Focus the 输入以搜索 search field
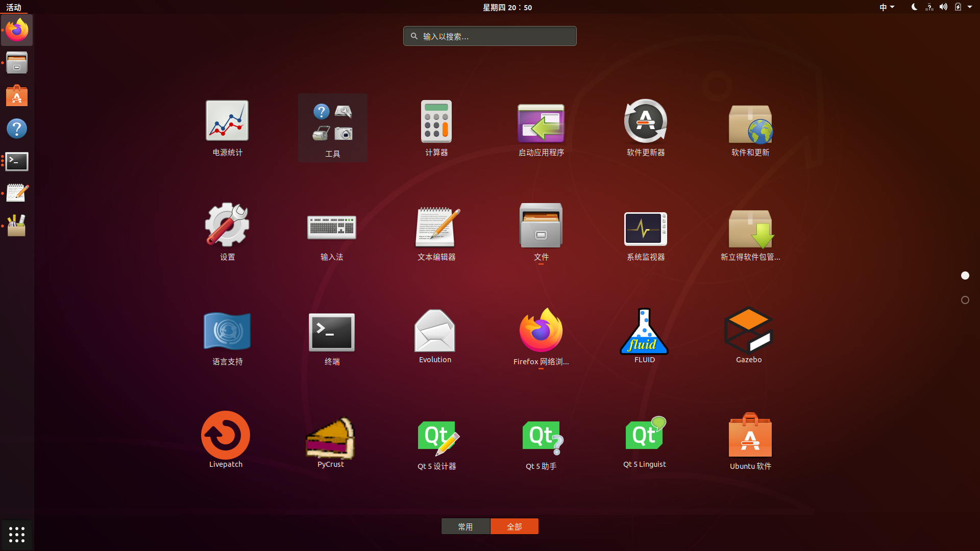 490,36
